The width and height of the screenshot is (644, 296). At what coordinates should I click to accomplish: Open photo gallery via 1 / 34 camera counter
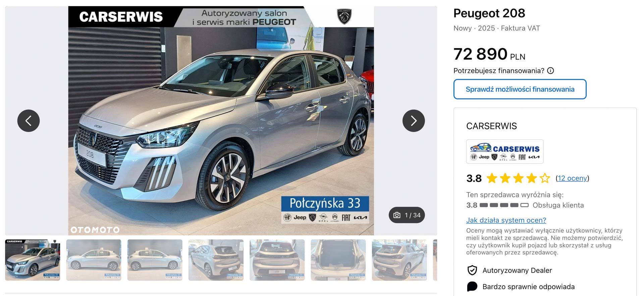click(407, 215)
